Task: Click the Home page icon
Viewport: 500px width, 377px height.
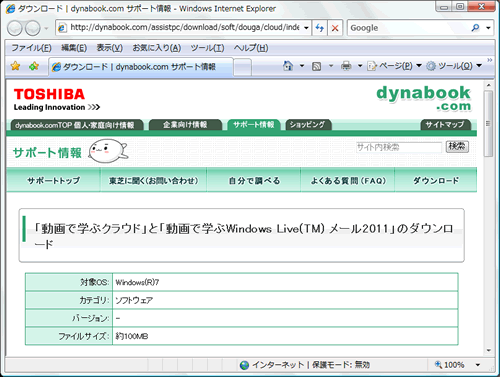Action: click(x=288, y=66)
